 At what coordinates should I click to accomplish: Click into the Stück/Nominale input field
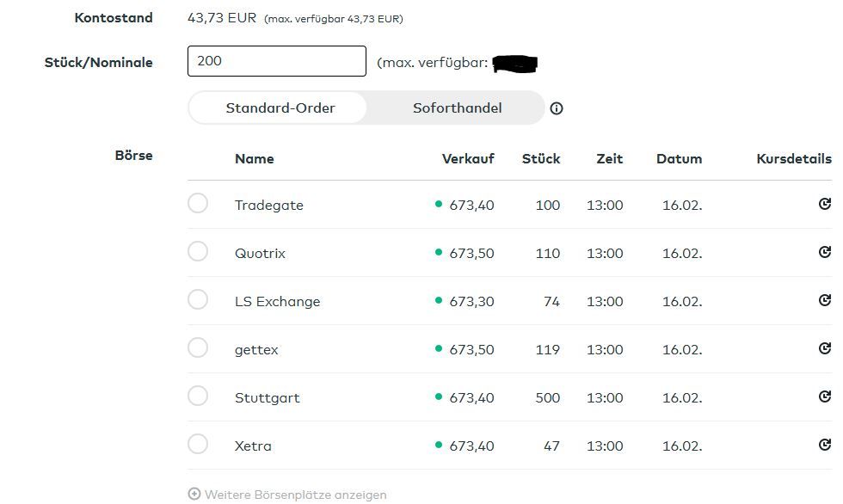click(x=276, y=61)
